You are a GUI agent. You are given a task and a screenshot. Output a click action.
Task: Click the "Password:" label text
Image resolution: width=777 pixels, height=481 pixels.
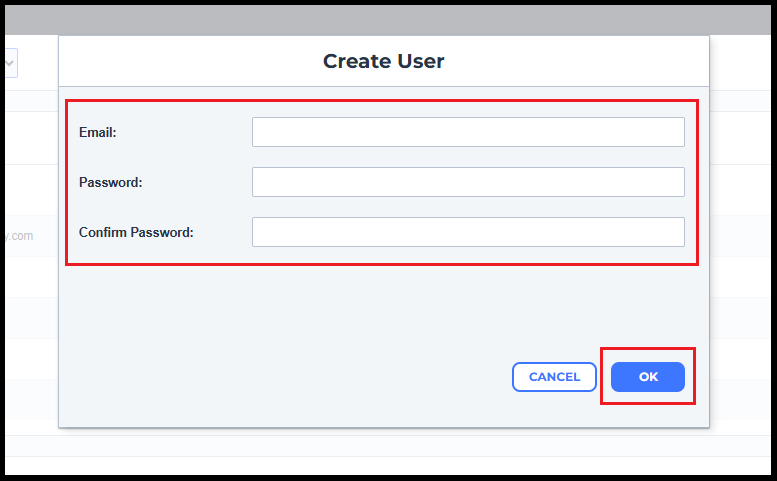(111, 182)
